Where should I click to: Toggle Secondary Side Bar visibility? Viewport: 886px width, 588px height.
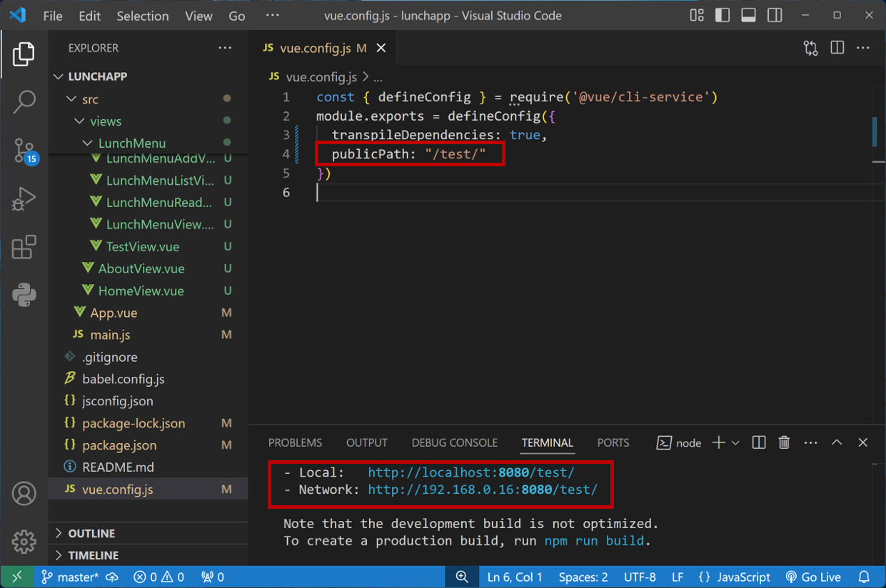[775, 15]
